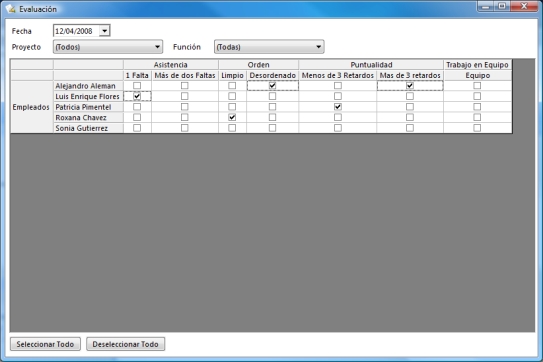
Task: Maximize the Evaluación window
Action: click(x=502, y=6)
